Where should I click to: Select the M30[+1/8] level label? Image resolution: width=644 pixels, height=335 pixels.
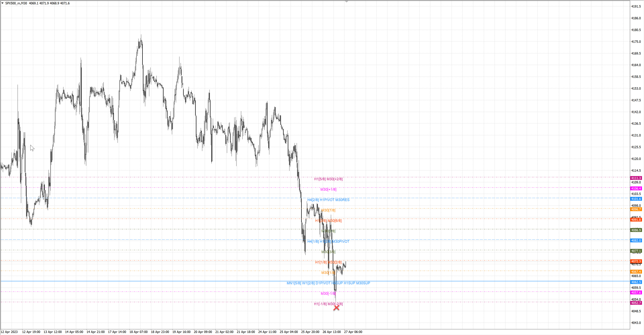[328, 189]
